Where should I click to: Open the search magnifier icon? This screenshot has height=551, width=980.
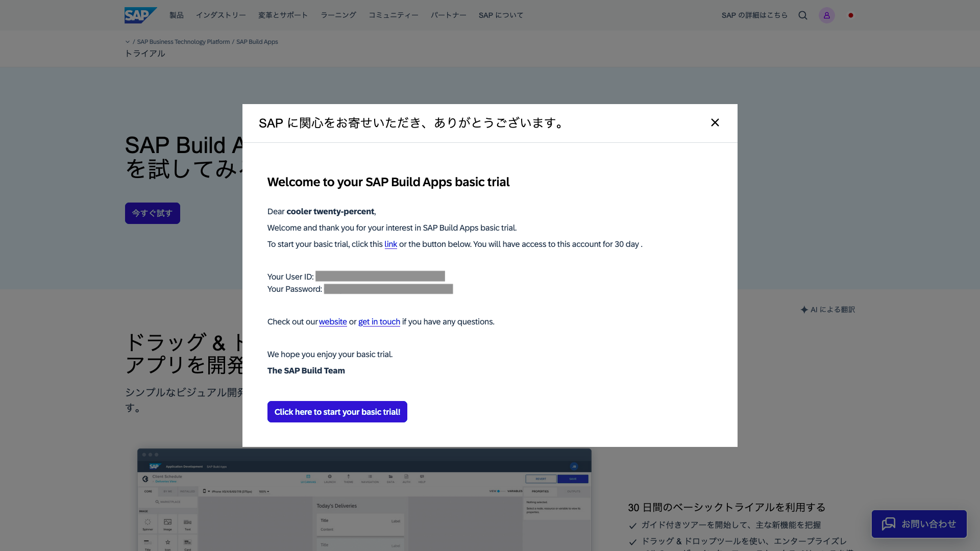point(803,15)
